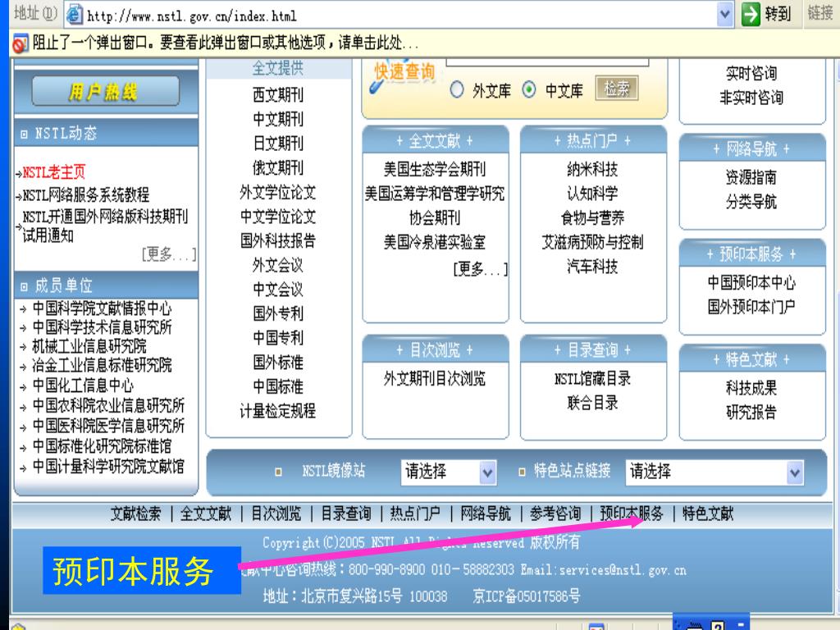Viewport: 840px width, 630px height.
Task: Open 资源指南 under 网络导航
Action: [751, 177]
